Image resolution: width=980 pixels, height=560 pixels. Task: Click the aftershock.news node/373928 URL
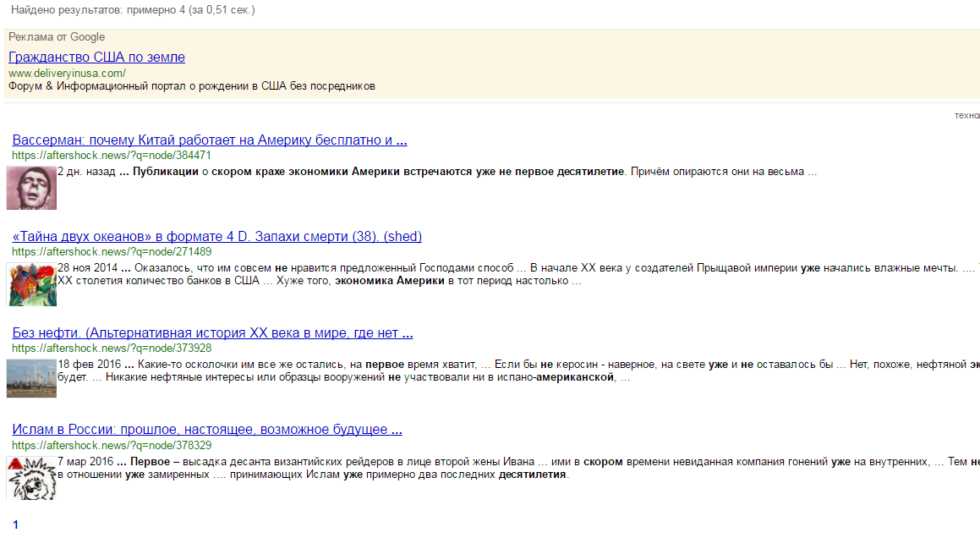tap(112, 349)
